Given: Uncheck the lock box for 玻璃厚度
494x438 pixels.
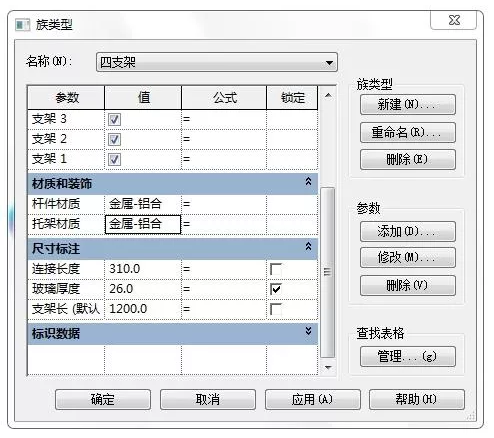Looking at the screenshot, I should coord(276,289).
